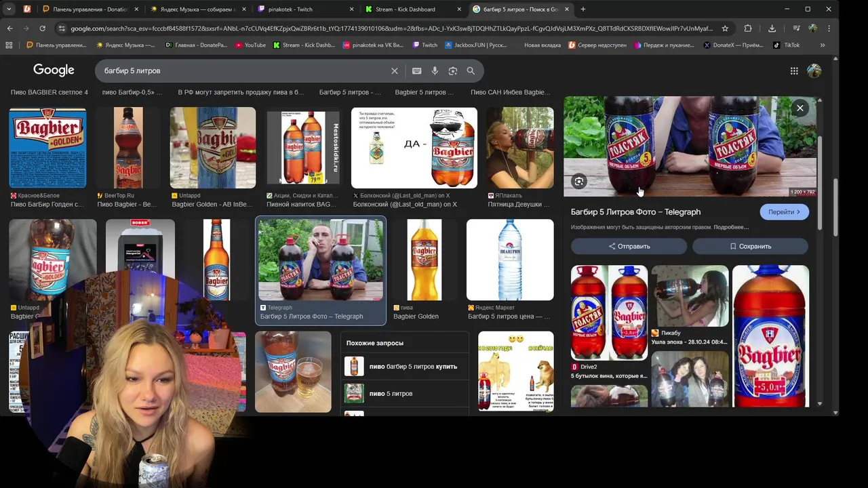Close the багбир 5 литров tab

(x=567, y=9)
